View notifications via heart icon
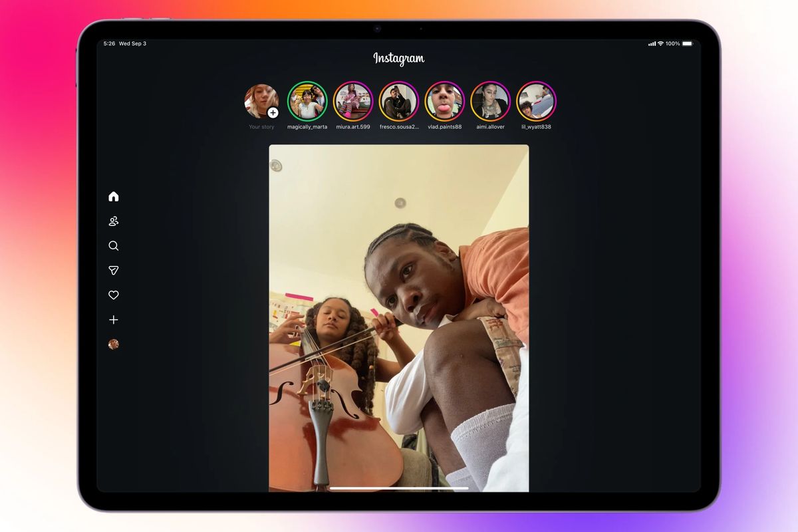Screen dimensions: 798x532 (114, 295)
